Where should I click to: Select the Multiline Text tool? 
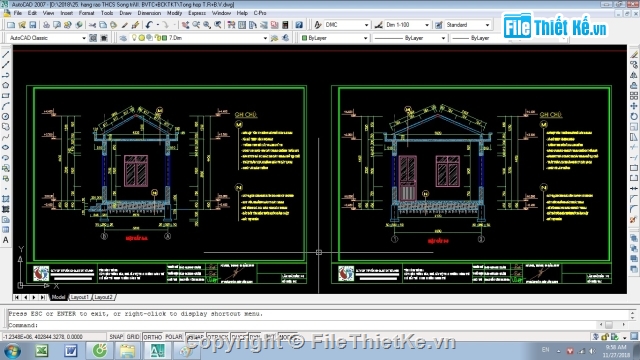(6, 240)
